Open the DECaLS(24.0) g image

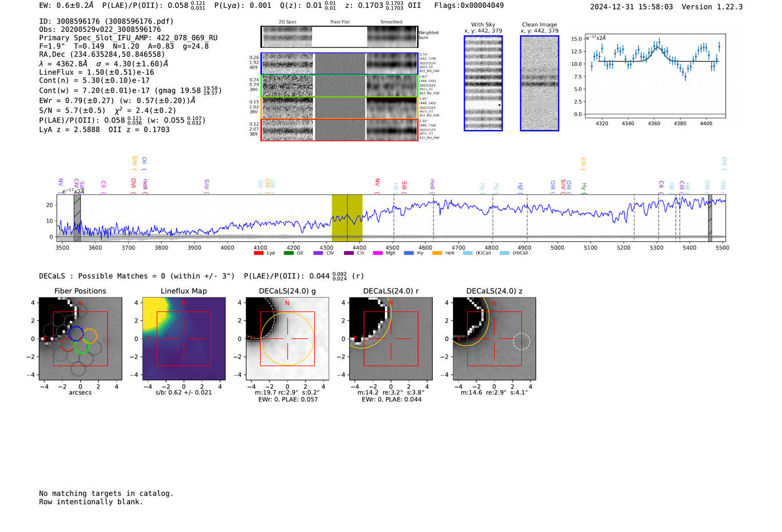(287, 339)
